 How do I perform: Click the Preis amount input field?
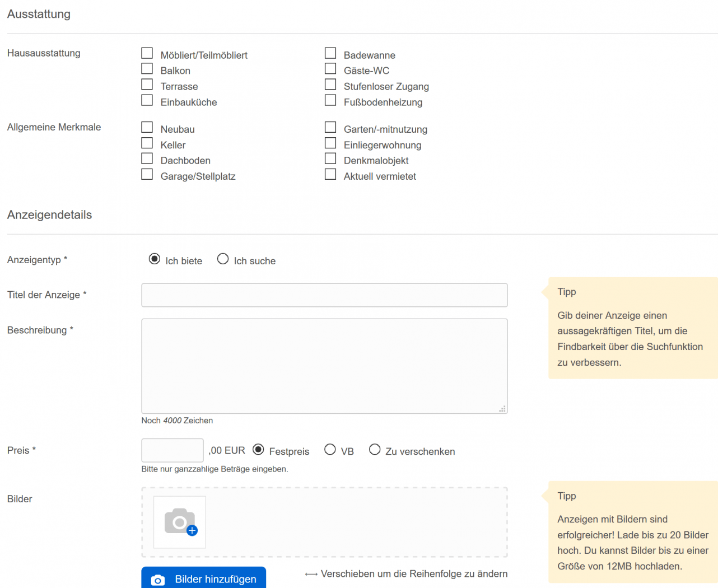pyautogui.click(x=172, y=450)
